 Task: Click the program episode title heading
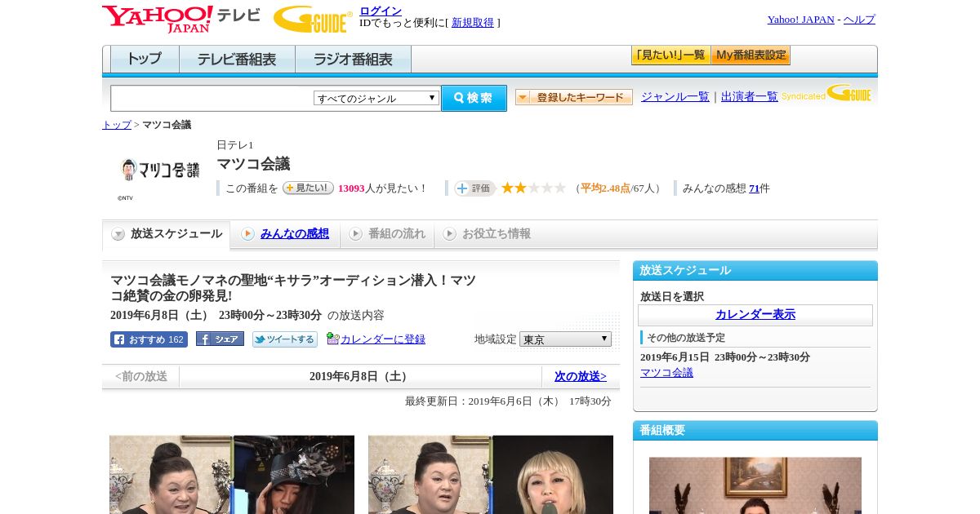pos(293,288)
